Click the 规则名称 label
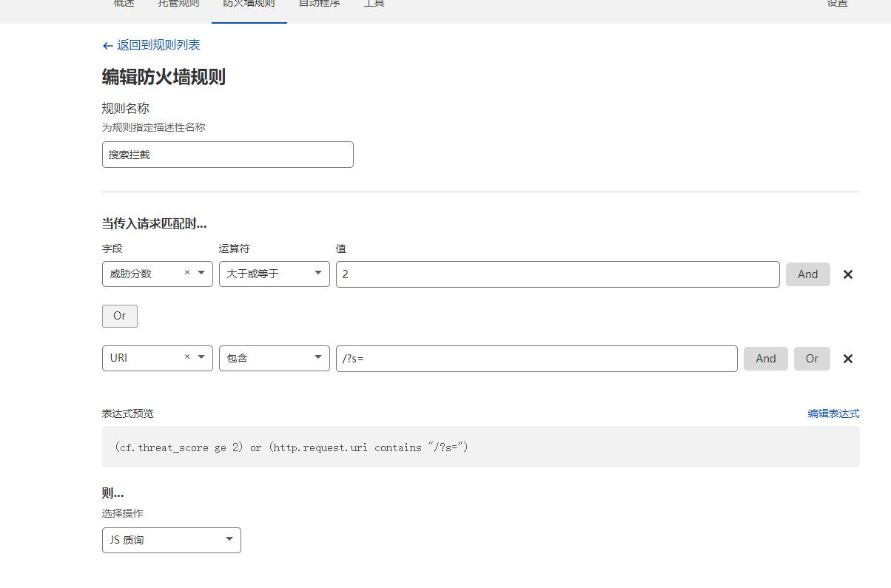891x588 pixels. pyautogui.click(x=126, y=108)
